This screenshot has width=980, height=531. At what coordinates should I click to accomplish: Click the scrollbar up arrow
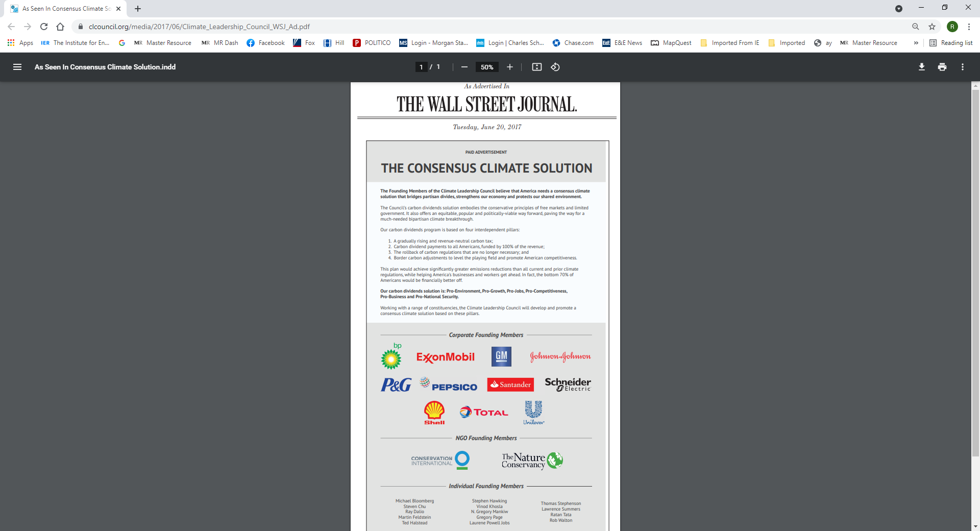point(975,86)
